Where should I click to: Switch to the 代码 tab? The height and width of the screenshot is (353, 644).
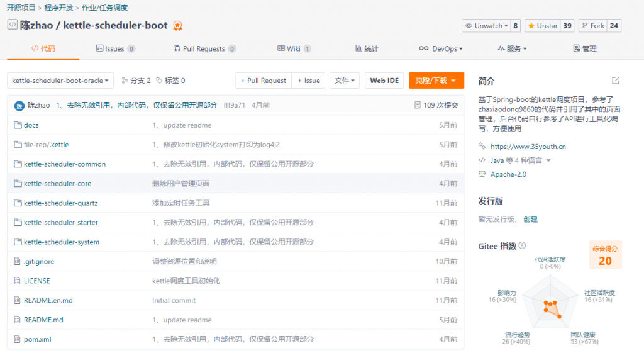[43, 48]
